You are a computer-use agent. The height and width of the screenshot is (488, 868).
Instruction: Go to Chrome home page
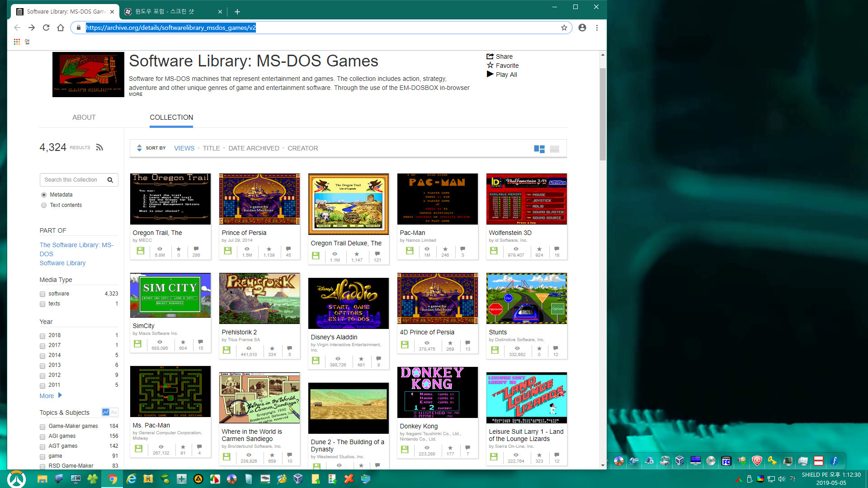tap(61, 28)
